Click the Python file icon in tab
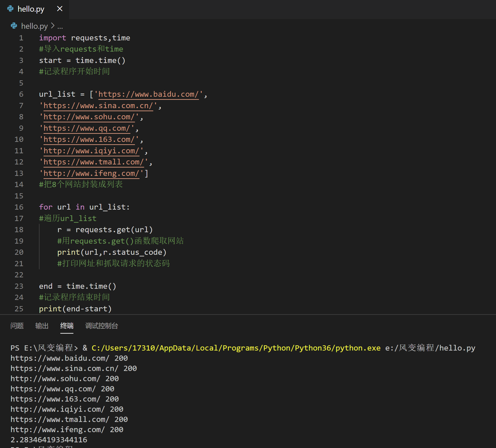The height and width of the screenshot is (448, 496). click(x=10, y=9)
